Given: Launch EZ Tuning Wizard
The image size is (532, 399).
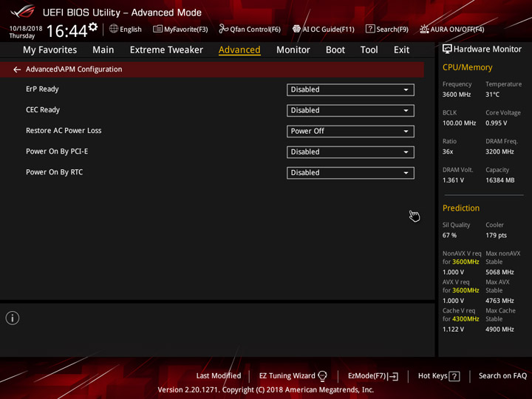Looking at the screenshot, I should 293,376.
